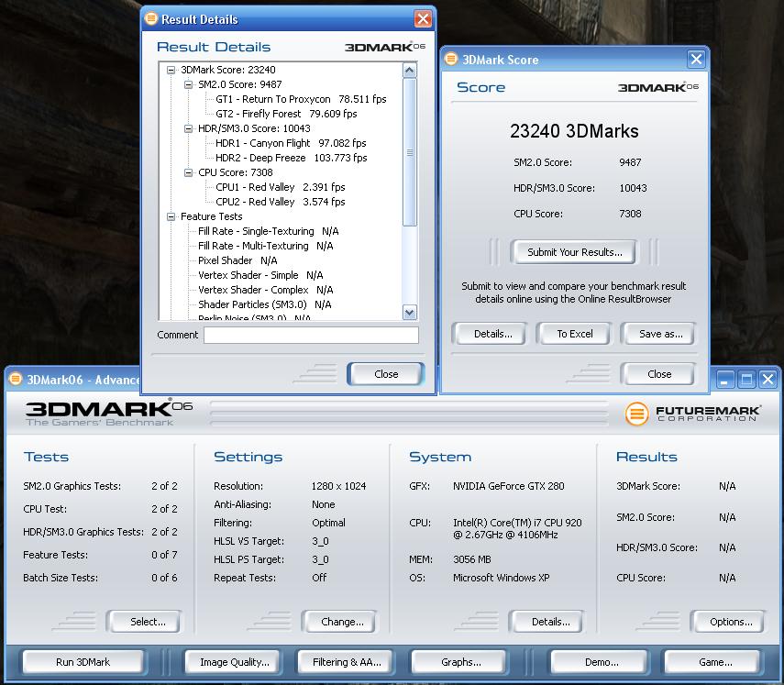The height and width of the screenshot is (685, 784).
Task: Click the Result Details title bar icon
Action: 151,19
